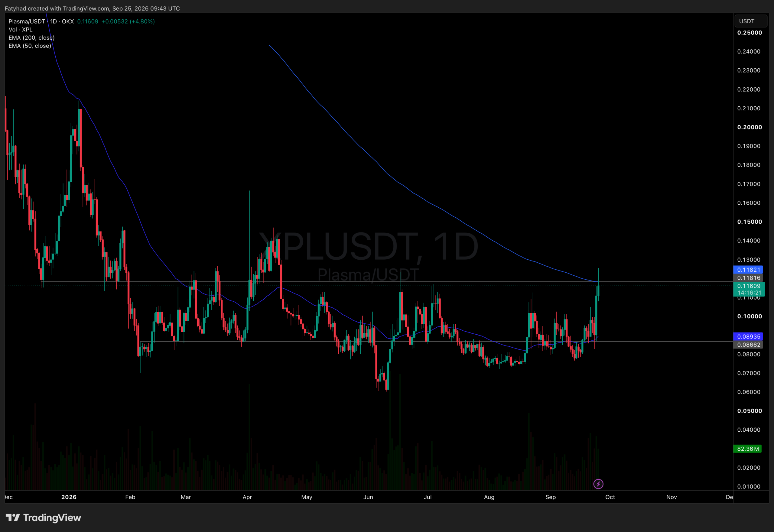Open the USDT currency selector
This screenshot has width=774, height=532.
751,21
